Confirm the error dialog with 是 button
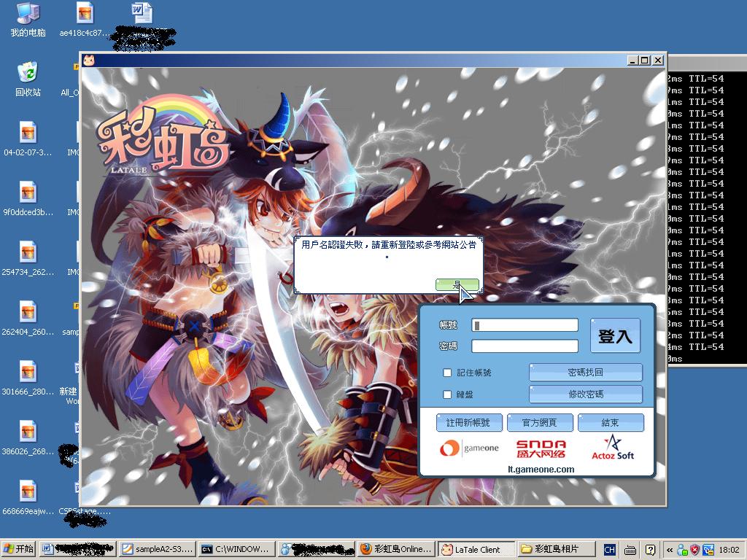The width and height of the screenshot is (747, 560). click(457, 285)
